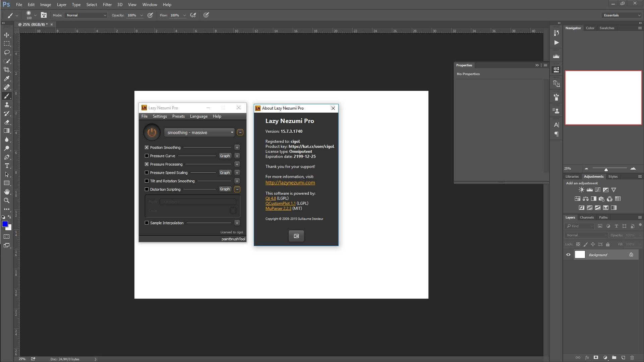Add a Brightness/Contrast adjustment
This screenshot has width=644, height=362.
581,190
